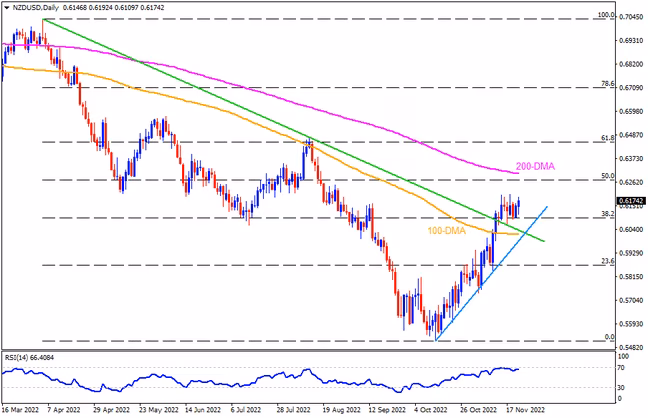Click the 29 Apr 2022 date label
The height and width of the screenshot is (418, 648).
(x=112, y=410)
